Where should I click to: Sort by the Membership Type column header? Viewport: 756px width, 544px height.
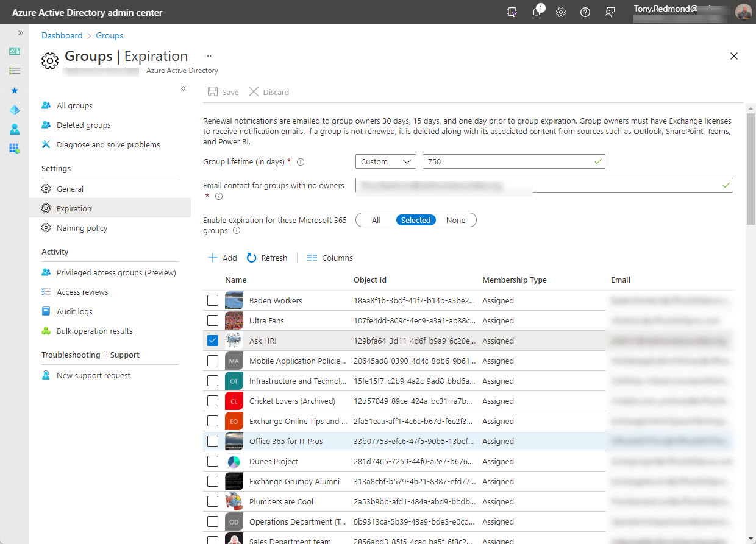[515, 280]
